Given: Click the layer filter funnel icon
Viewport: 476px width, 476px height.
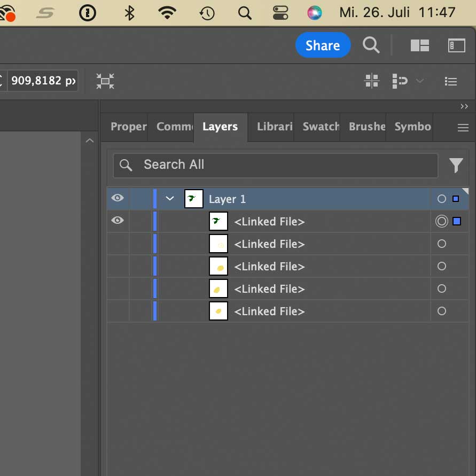Looking at the screenshot, I should click(456, 166).
